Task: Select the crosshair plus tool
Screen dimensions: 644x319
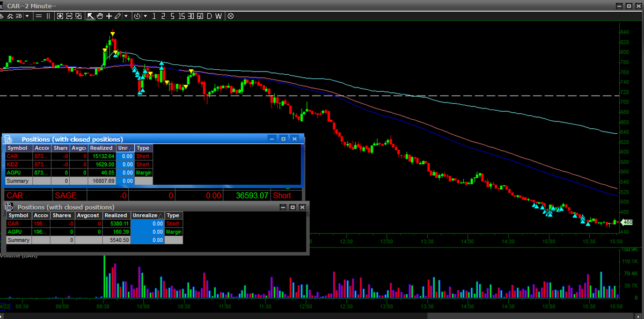Action: click(108, 16)
